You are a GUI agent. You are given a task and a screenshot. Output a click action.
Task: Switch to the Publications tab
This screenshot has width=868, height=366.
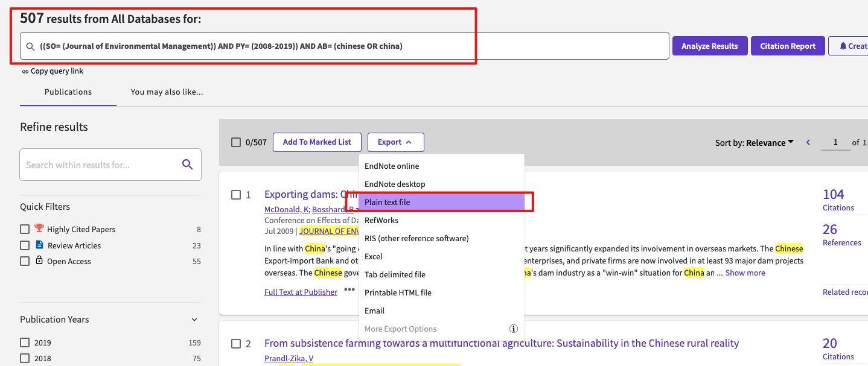[68, 92]
